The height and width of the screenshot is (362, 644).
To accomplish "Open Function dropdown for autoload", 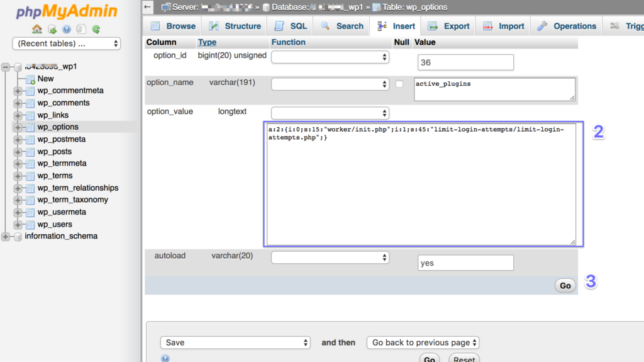I will point(330,257).
